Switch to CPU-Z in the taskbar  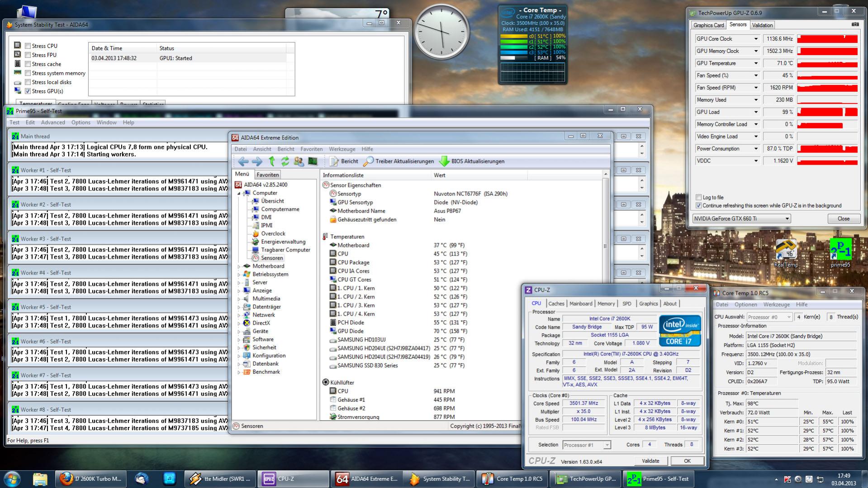click(294, 479)
